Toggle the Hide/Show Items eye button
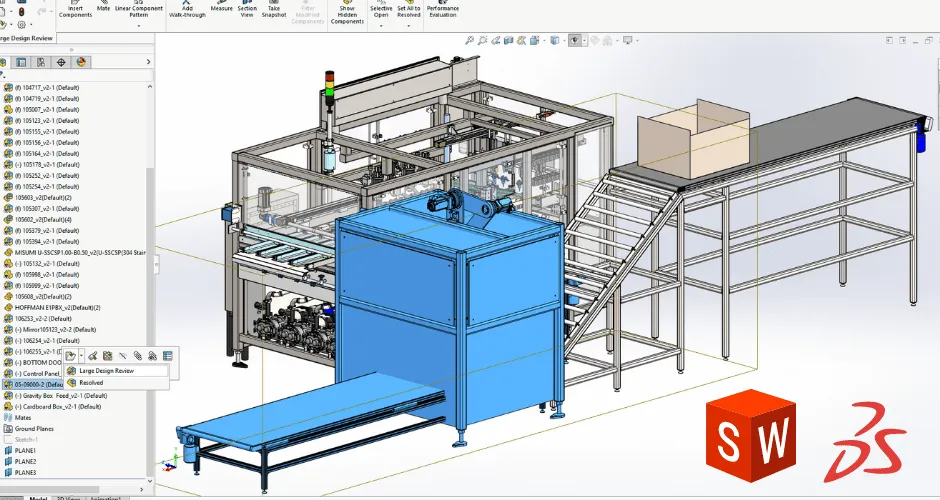The width and height of the screenshot is (940, 500). [x=574, y=41]
